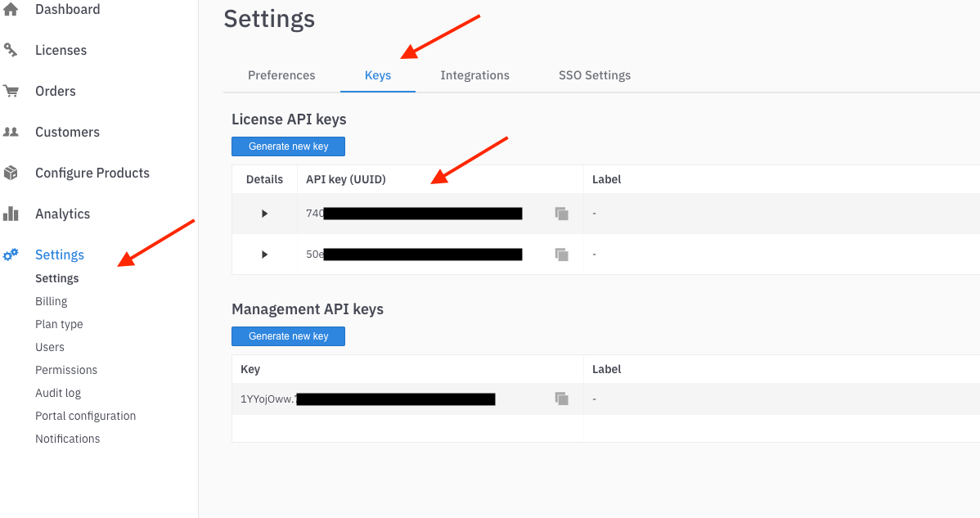The width and height of the screenshot is (980, 518).
Task: Copy the API key starting with 50e
Action: [x=561, y=254]
